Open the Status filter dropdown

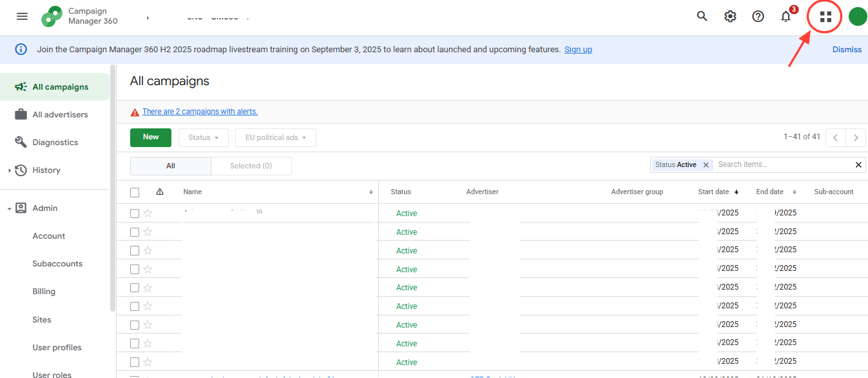point(203,137)
